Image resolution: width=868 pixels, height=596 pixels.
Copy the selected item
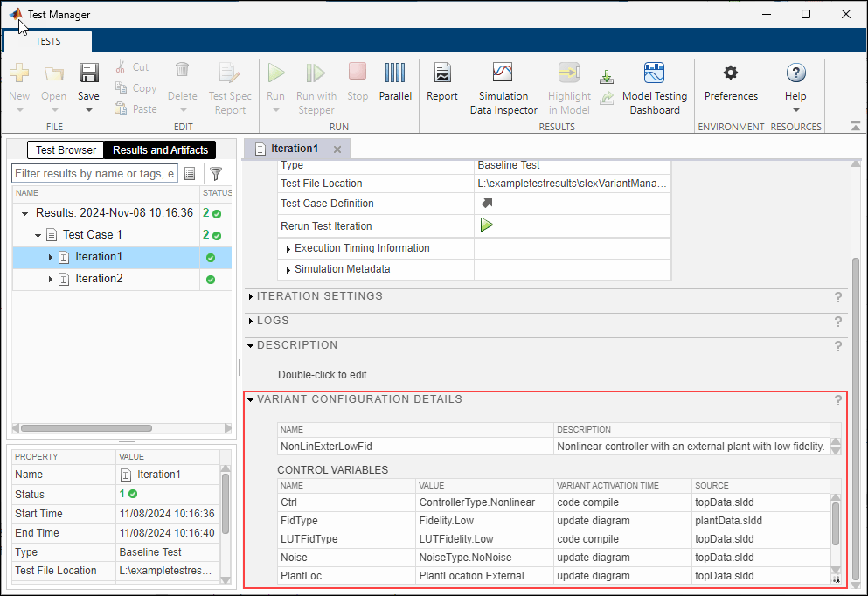(136, 88)
